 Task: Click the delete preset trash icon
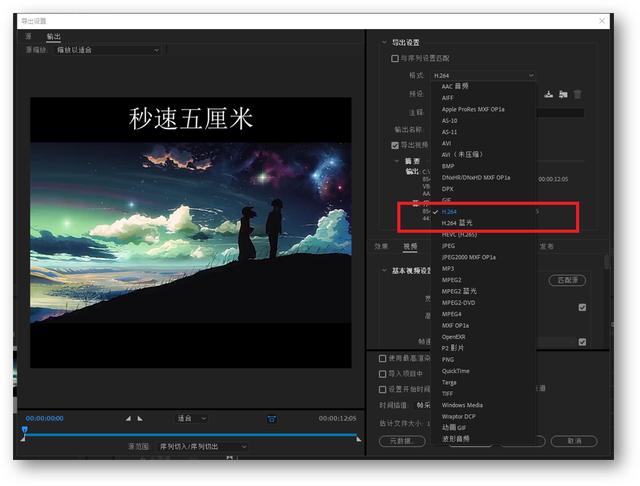click(578, 95)
